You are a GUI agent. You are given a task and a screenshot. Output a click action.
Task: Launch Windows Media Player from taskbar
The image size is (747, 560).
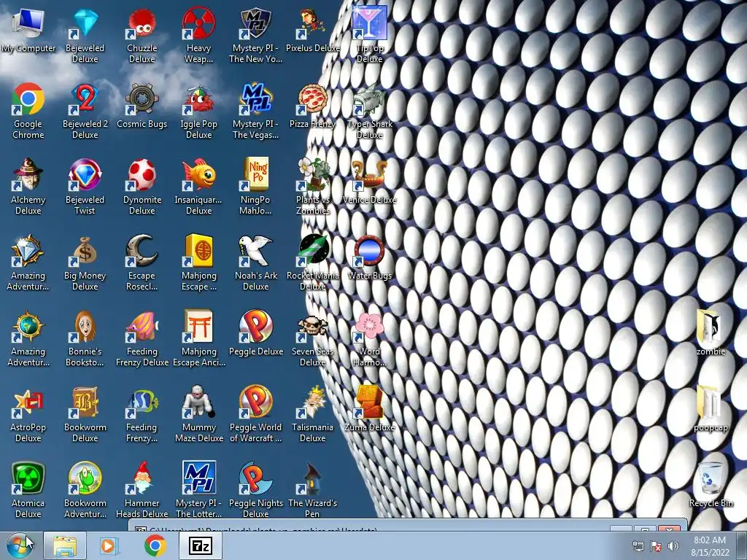pos(109,545)
